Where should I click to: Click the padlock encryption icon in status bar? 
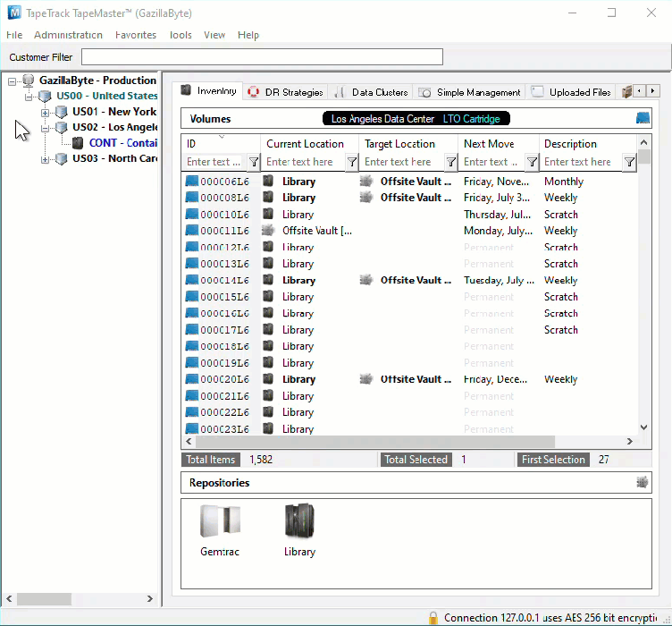coord(433,618)
